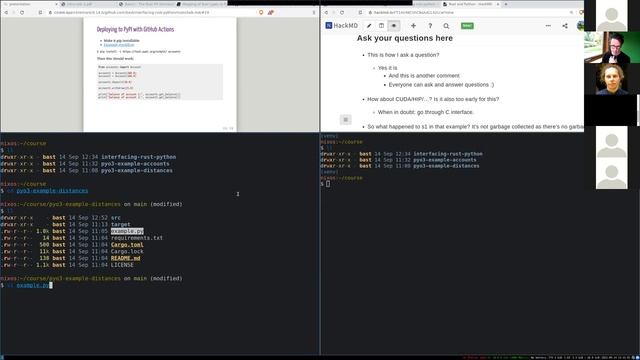
Task: Switch HackMD to edit mode (pencil icon)
Action: tap(369, 26)
